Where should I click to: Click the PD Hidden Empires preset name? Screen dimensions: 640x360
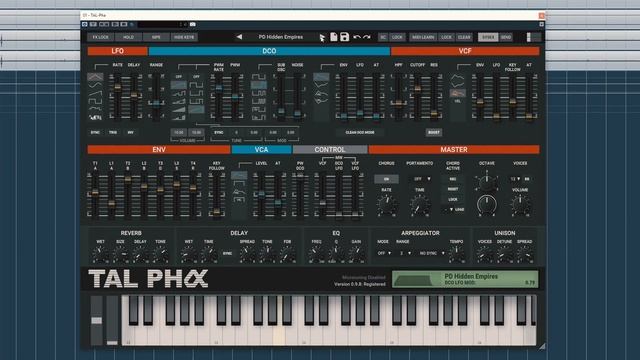[x=281, y=37]
